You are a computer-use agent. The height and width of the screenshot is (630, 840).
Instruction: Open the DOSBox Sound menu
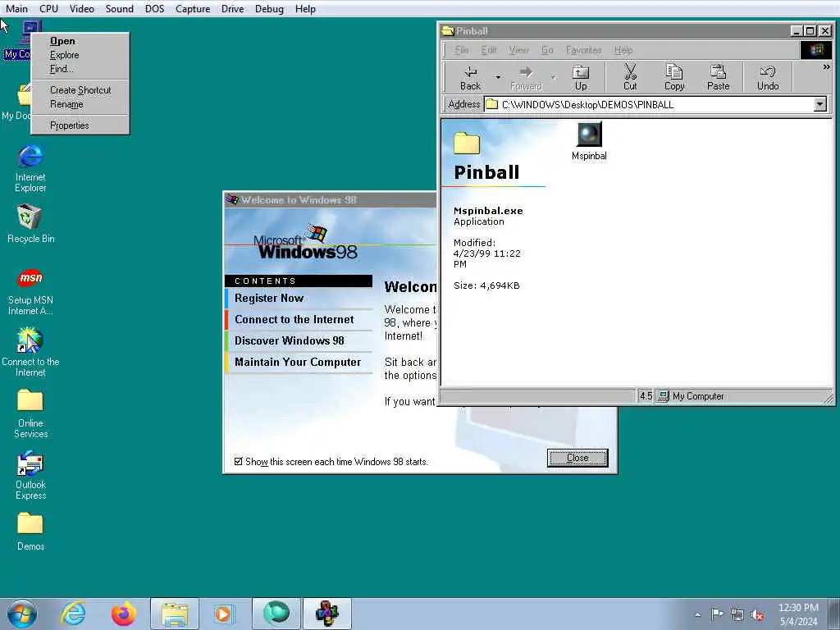tap(120, 8)
